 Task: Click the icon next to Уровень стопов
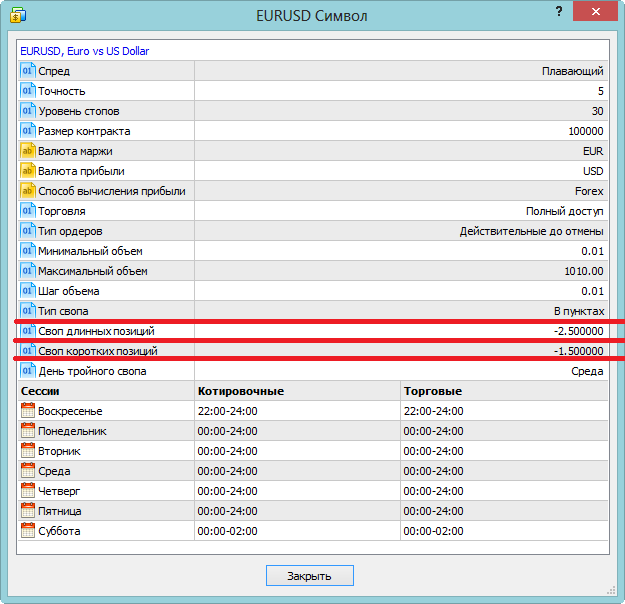tap(28, 111)
